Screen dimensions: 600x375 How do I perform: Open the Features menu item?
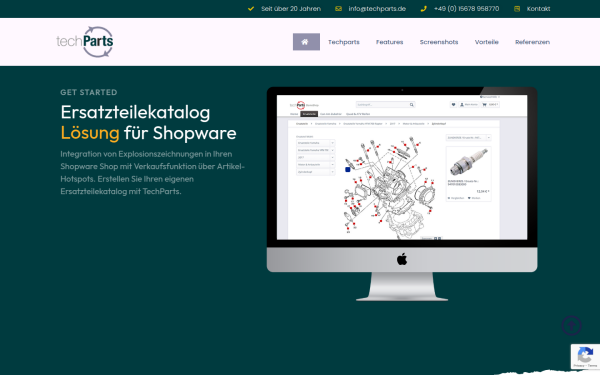[x=390, y=42]
